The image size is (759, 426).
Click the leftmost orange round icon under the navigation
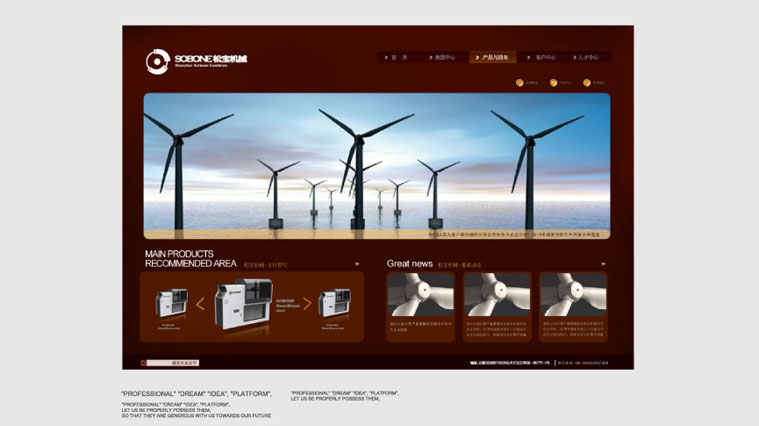coord(520,83)
